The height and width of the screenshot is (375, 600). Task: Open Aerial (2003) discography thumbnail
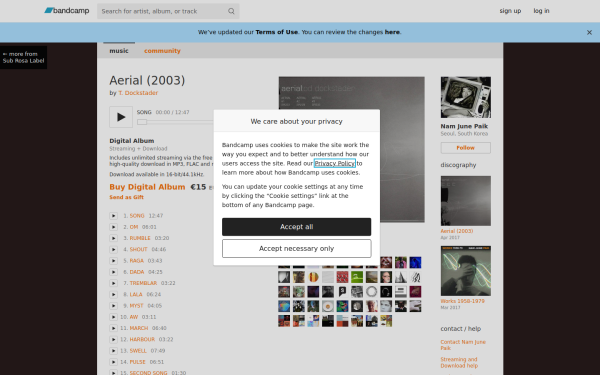tap(466, 201)
